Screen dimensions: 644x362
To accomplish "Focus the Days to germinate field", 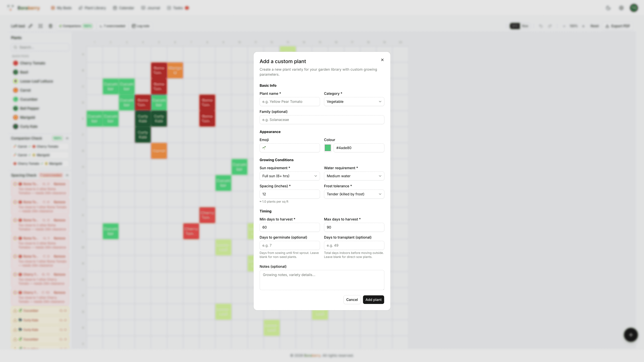I will point(289,245).
